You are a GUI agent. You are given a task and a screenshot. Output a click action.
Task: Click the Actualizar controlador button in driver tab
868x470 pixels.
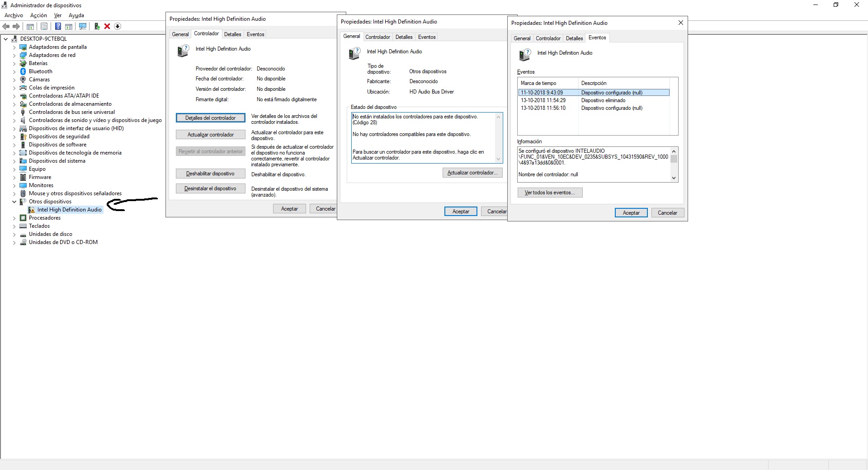210,135
